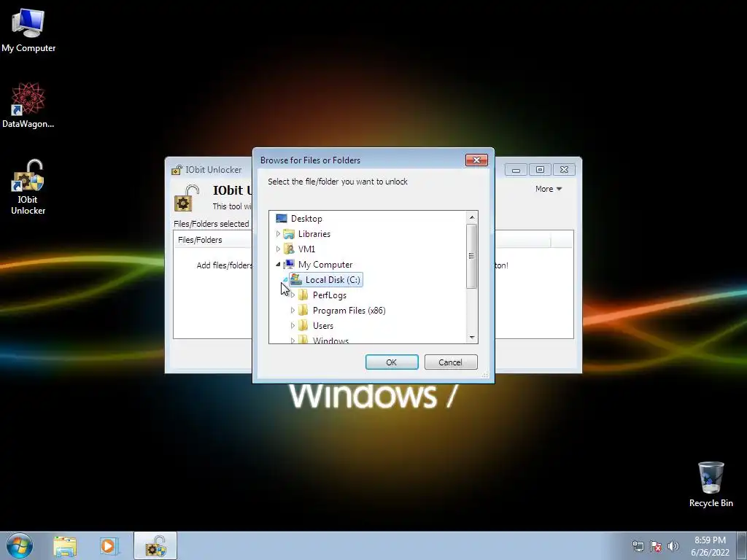The width and height of the screenshot is (747, 560).
Task: Click the IObit Unlocker padlock logo
Action: tap(187, 198)
